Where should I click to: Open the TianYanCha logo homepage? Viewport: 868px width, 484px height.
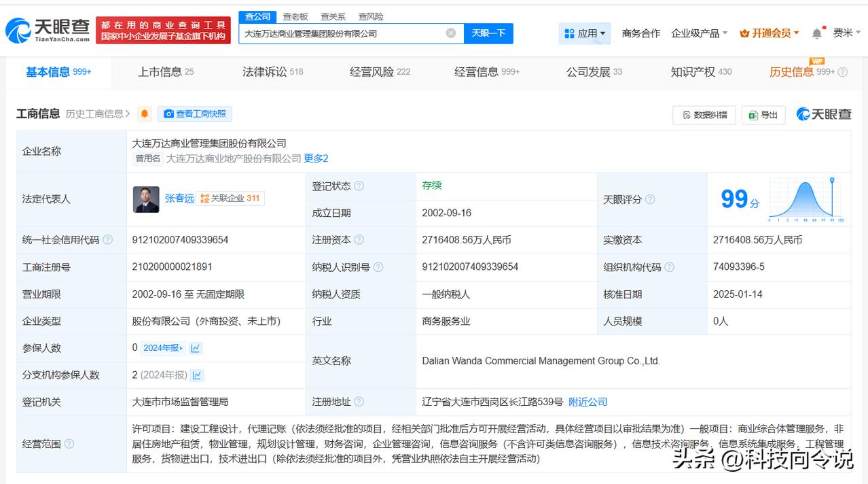(x=48, y=31)
